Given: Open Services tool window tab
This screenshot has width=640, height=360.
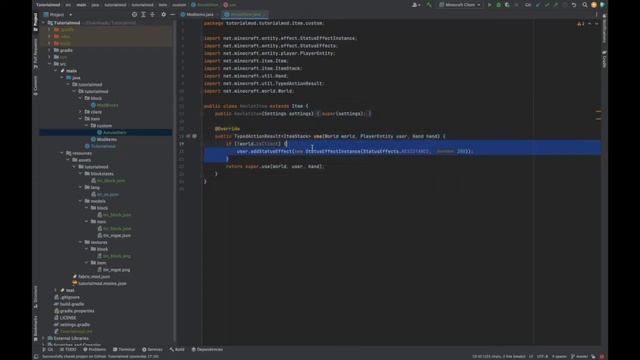Looking at the screenshot, I should (152, 349).
